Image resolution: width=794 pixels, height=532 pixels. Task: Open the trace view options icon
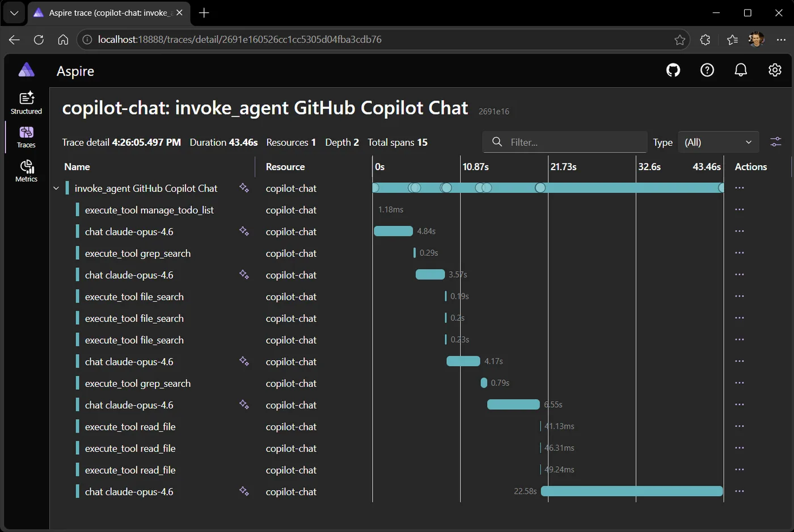(x=776, y=142)
